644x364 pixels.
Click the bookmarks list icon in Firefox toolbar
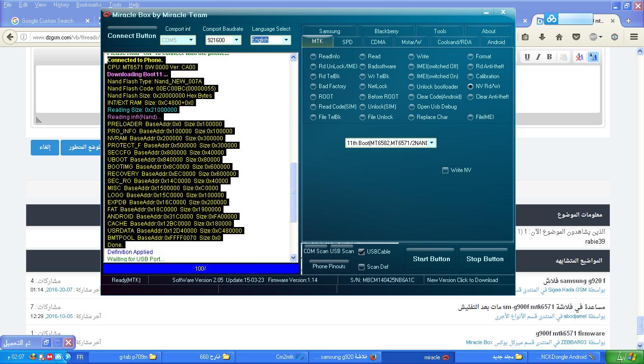525,37
